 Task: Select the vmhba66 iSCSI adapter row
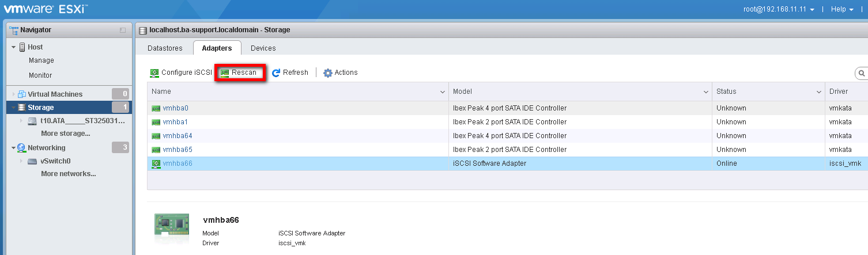tap(346, 163)
